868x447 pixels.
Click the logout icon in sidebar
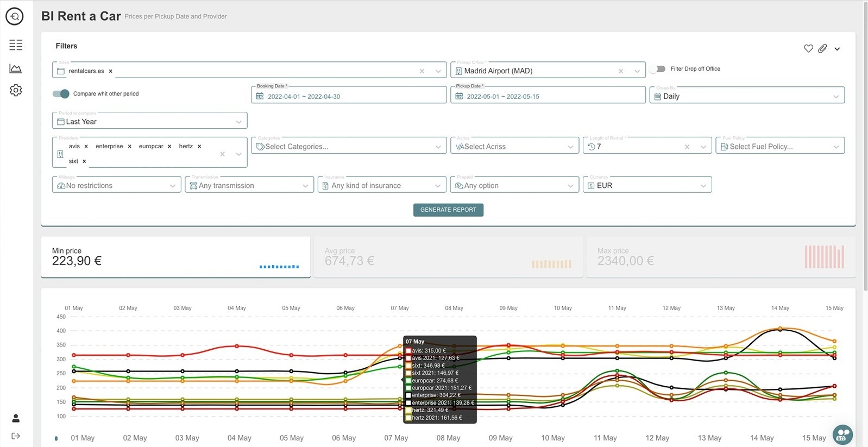tap(16, 436)
